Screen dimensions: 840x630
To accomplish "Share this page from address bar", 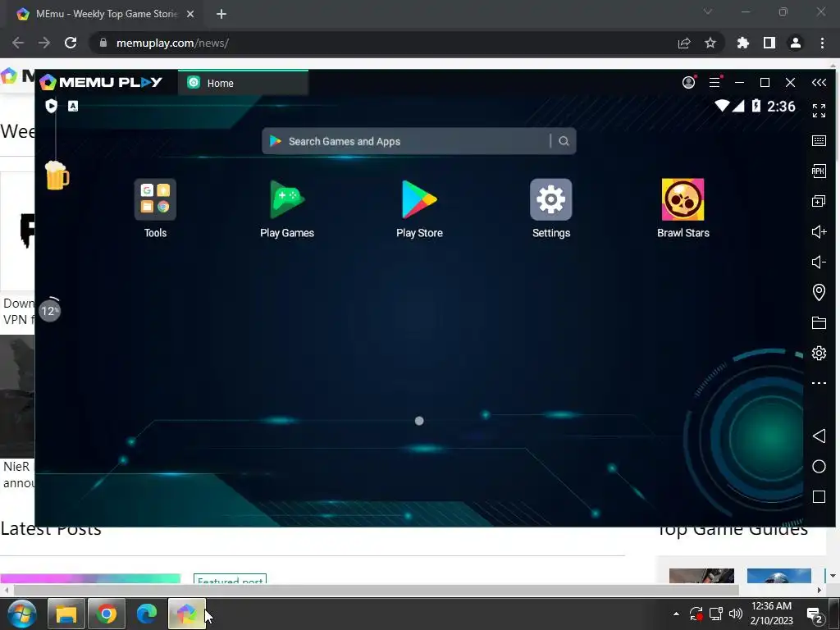I will [x=684, y=43].
